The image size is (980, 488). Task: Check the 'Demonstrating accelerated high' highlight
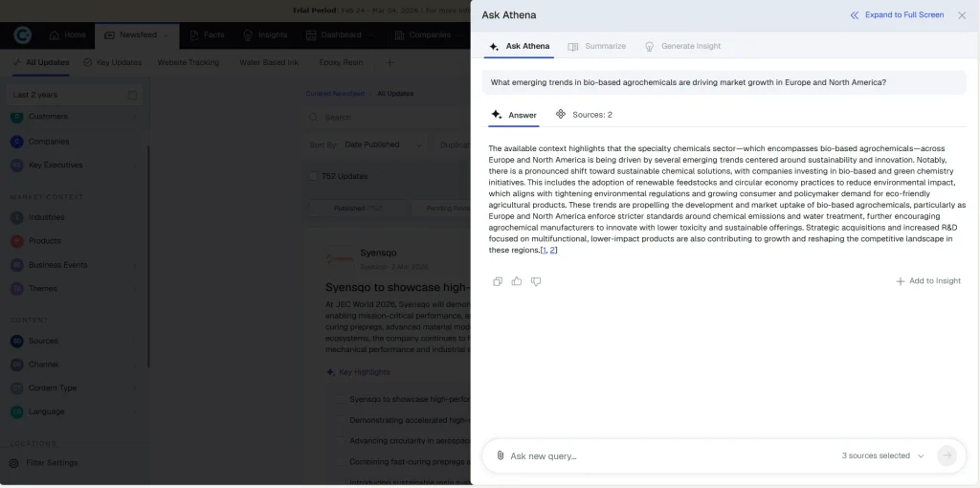click(341, 420)
